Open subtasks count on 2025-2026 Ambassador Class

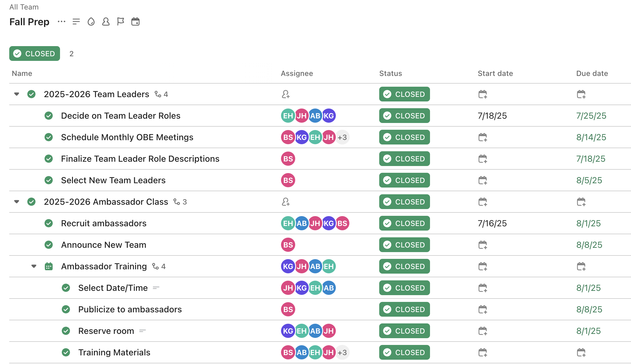180,202
